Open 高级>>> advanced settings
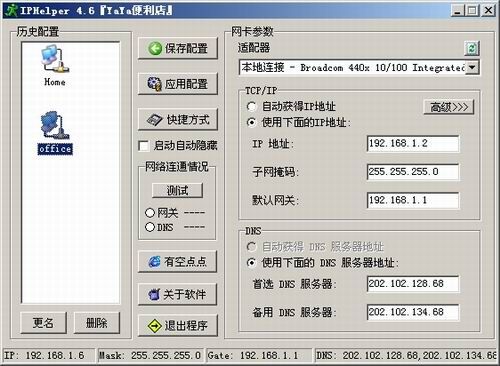 tap(449, 107)
